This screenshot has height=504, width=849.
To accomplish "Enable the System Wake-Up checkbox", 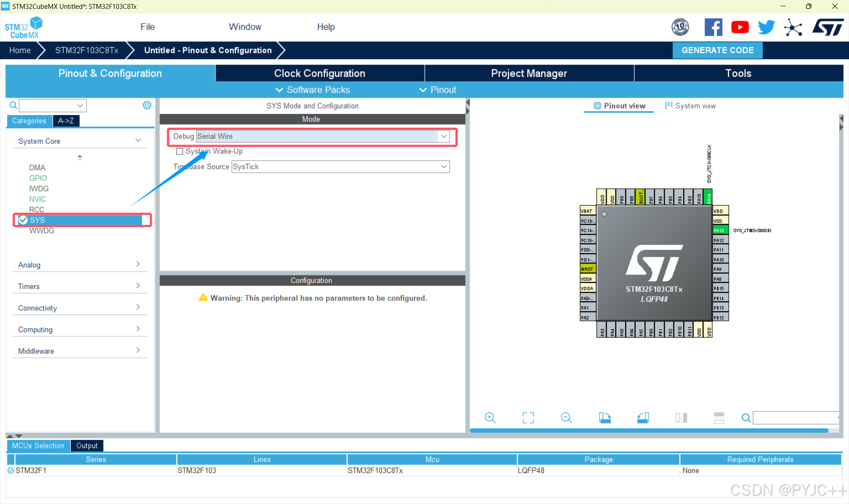I will 180,152.
